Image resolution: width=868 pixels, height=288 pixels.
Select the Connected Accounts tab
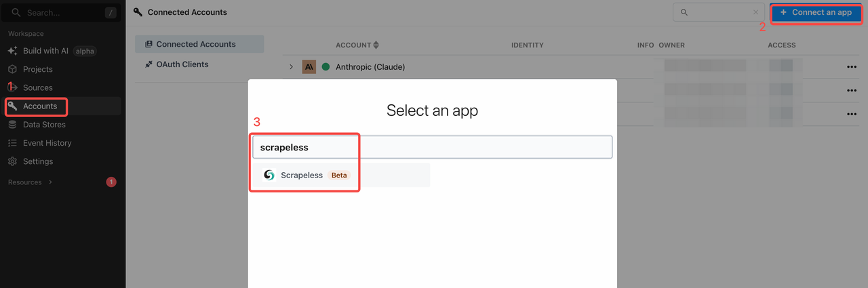[x=199, y=44]
